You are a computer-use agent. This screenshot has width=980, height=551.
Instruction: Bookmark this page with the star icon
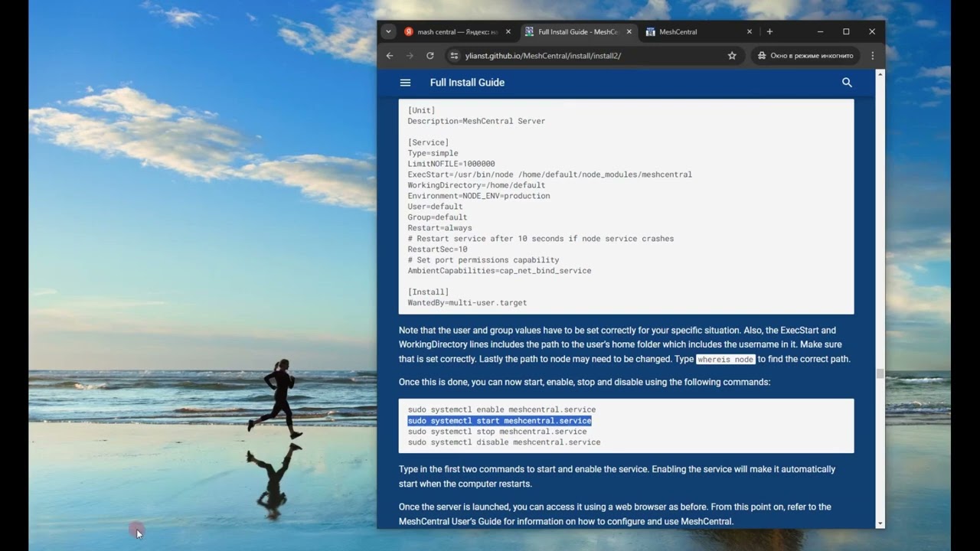(732, 56)
